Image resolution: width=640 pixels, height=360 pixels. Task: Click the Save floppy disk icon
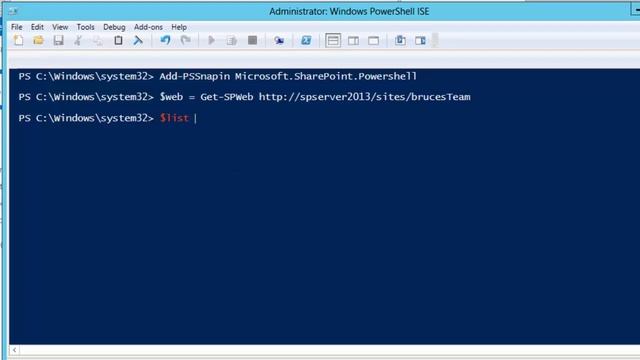coord(58,40)
